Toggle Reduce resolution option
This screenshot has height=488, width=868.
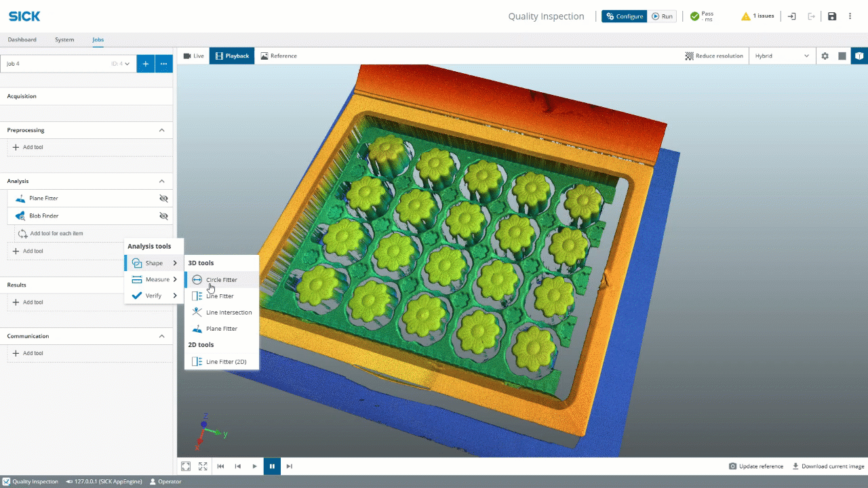pos(714,56)
